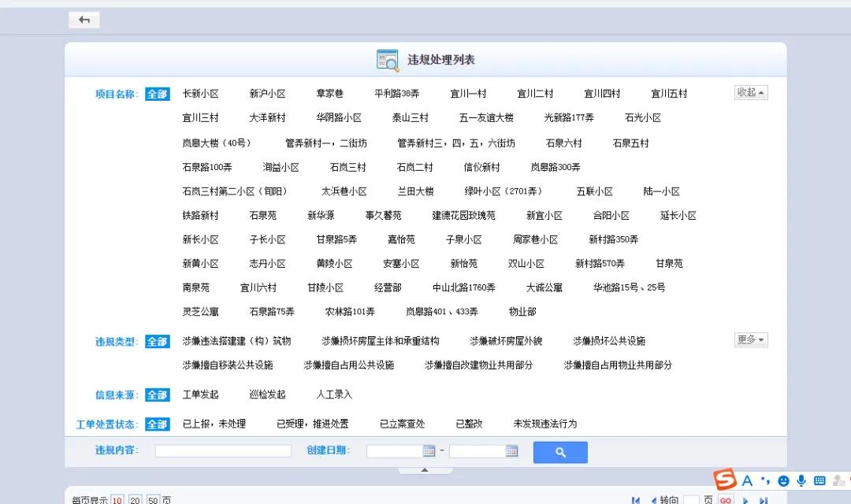Viewport: 851px width, 504px height.
Task: Filter by 工单发起 information source
Action: (x=201, y=394)
